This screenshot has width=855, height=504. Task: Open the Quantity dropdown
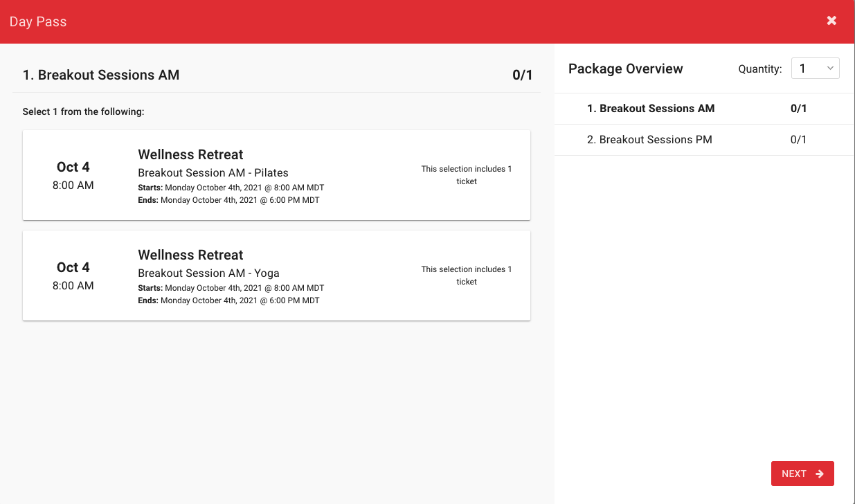[x=815, y=69]
